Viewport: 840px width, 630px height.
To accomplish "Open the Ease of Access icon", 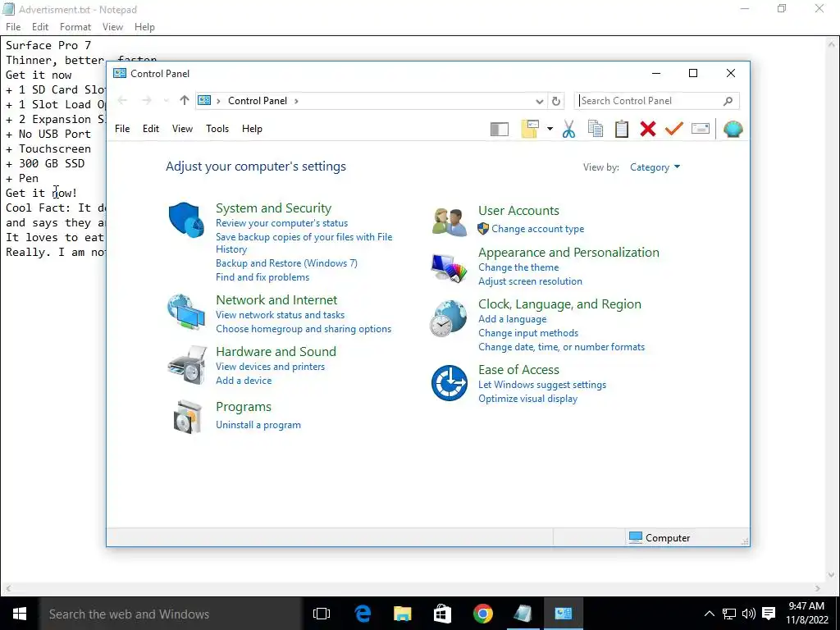I will tap(449, 382).
